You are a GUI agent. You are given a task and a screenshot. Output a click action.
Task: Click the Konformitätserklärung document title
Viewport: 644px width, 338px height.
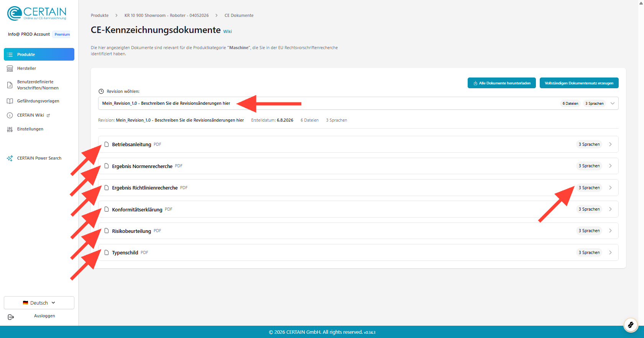coord(137,209)
